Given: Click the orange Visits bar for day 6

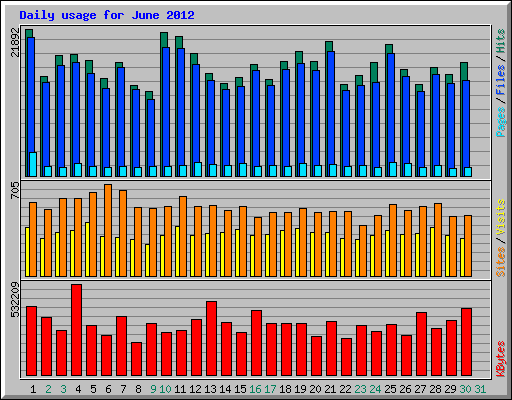Looking at the screenshot, I should point(108,230).
